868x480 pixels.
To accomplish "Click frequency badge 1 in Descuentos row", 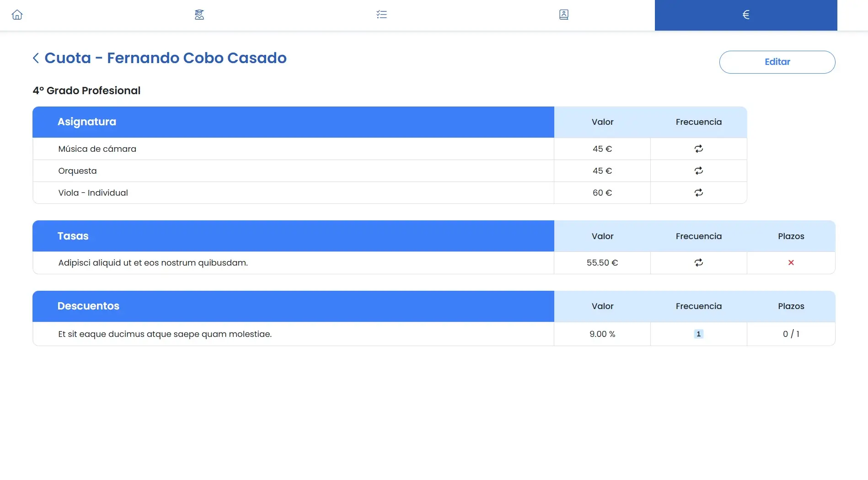I will click(x=698, y=334).
